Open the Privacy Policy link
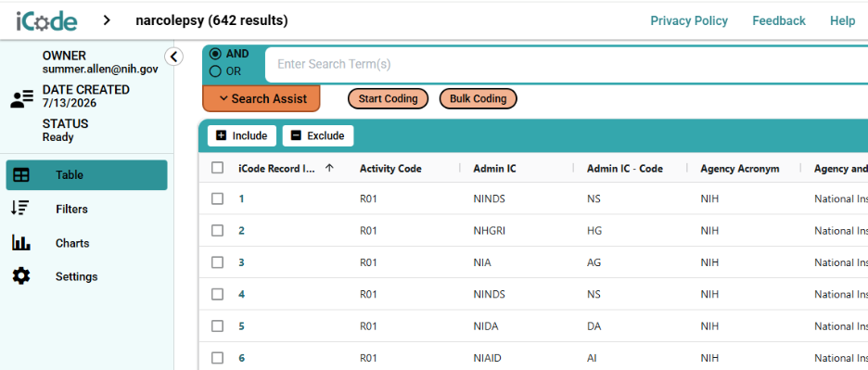The width and height of the screenshot is (868, 370). [689, 21]
